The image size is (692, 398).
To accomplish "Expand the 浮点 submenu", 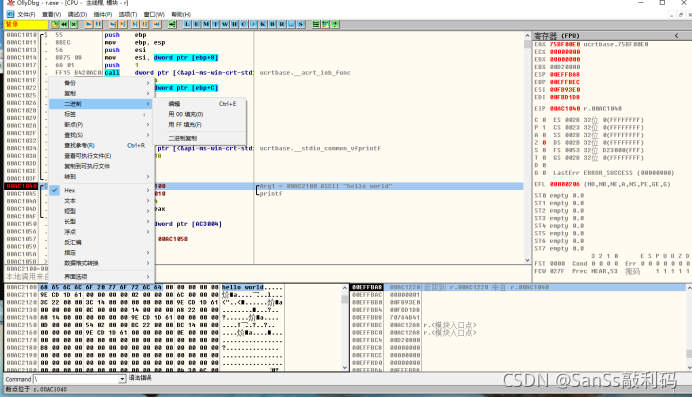I will [x=101, y=232].
